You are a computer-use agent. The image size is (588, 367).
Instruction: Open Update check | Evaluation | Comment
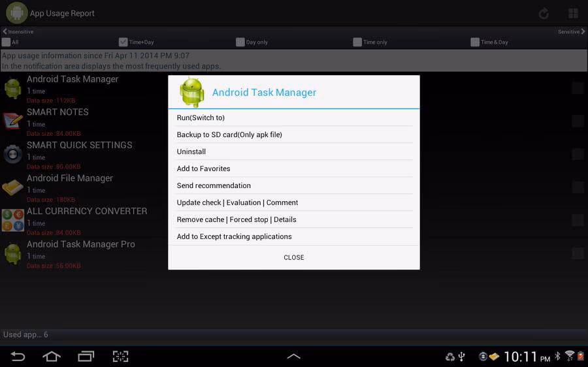(294, 202)
